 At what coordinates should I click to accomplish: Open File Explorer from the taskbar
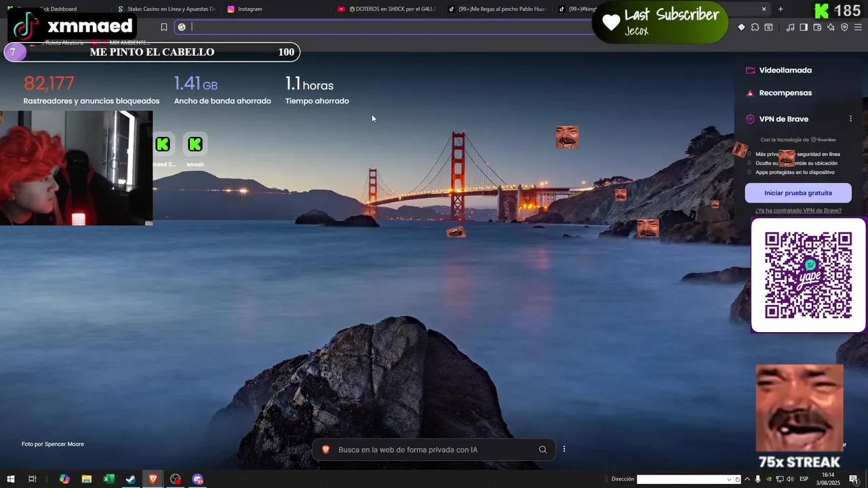pos(87,479)
